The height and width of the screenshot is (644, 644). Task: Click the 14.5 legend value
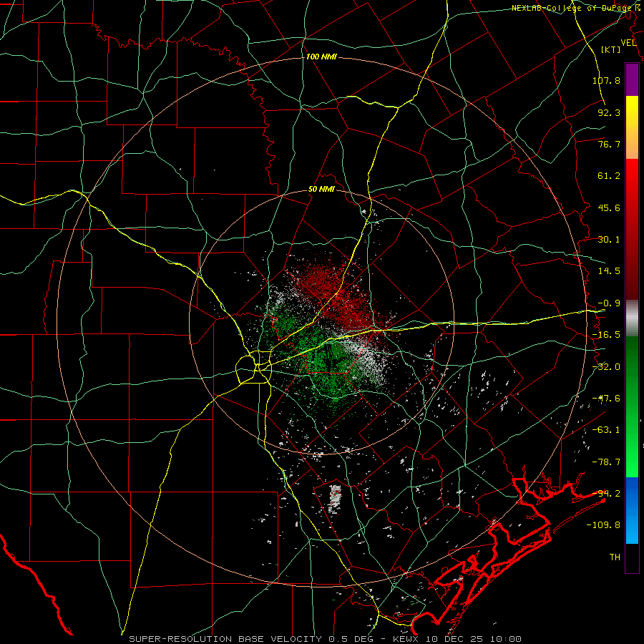coord(609,271)
